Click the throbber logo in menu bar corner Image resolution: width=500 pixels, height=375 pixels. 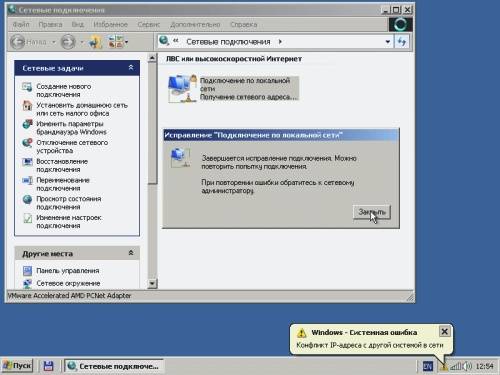[x=400, y=25]
